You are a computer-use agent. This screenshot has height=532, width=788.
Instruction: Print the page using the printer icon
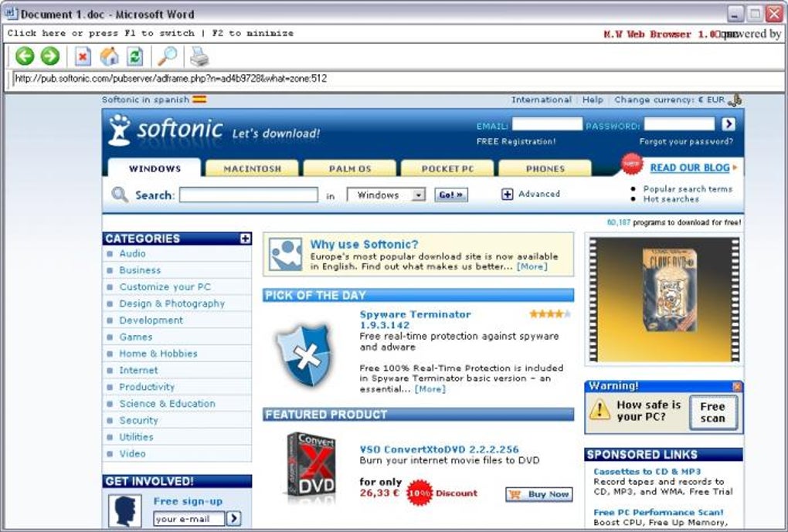(x=199, y=56)
